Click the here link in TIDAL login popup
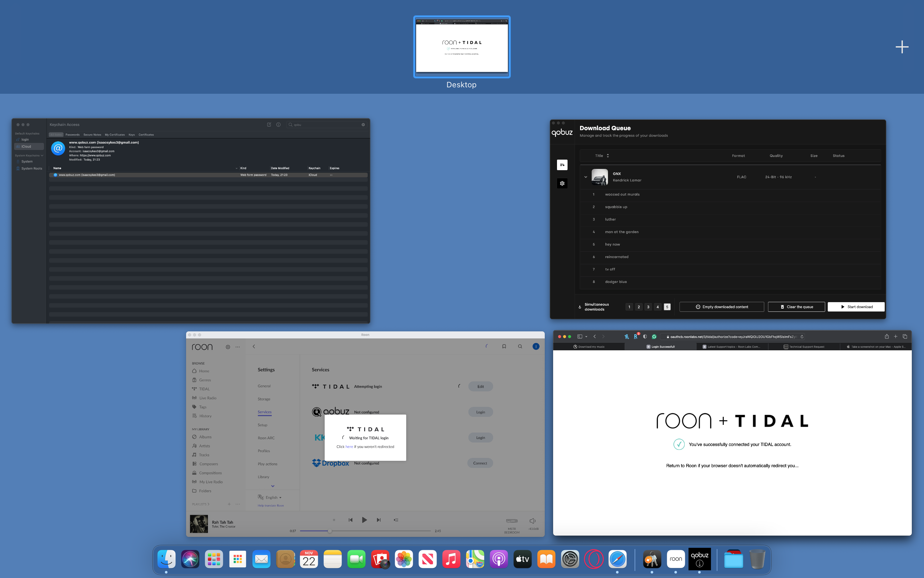 [x=349, y=447]
